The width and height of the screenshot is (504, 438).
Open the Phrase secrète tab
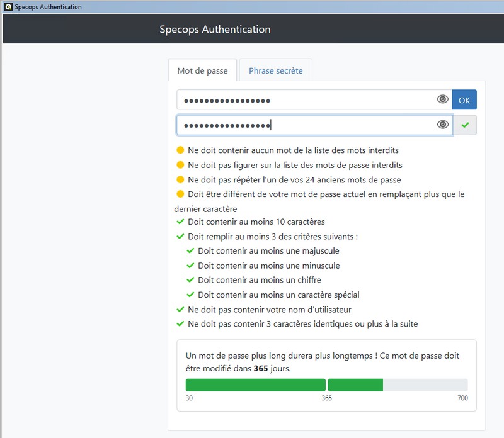point(276,70)
